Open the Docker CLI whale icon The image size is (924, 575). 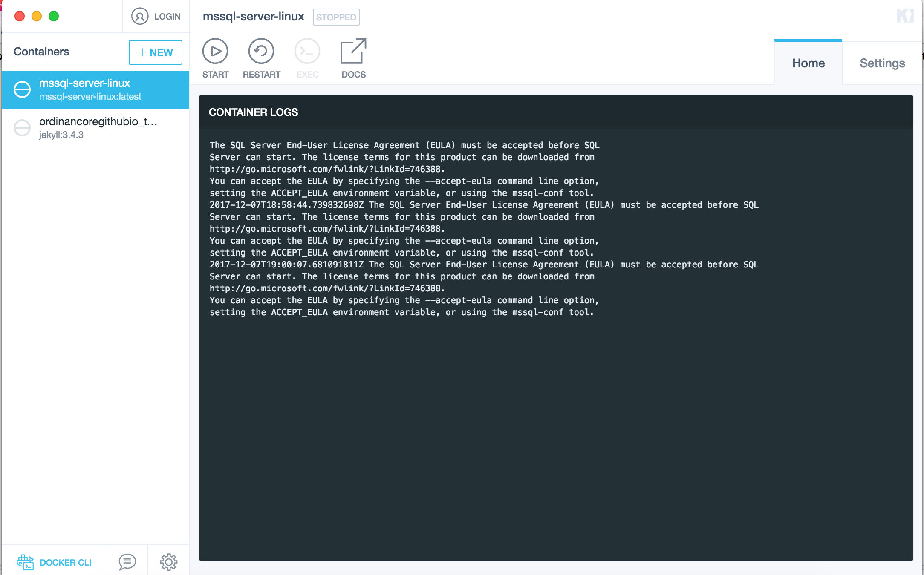(x=25, y=562)
